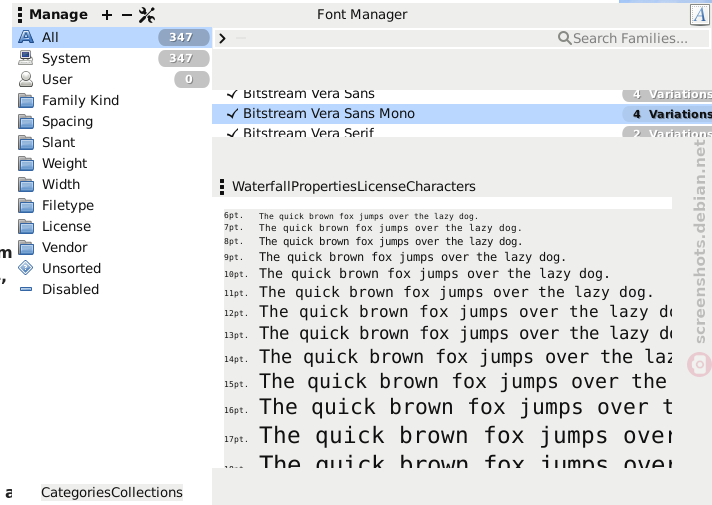Click the User count badge 0

pos(192,79)
